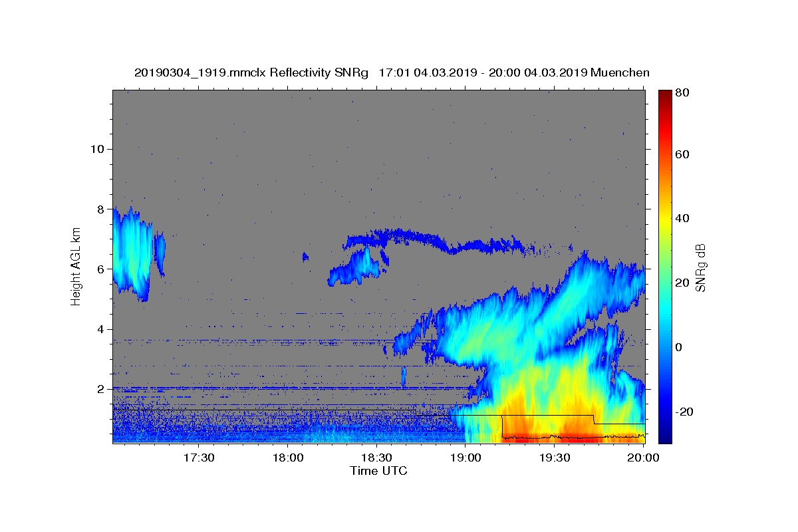Click the 18:00 time tick label
Screen dimensions: 798x532
[x=288, y=458]
